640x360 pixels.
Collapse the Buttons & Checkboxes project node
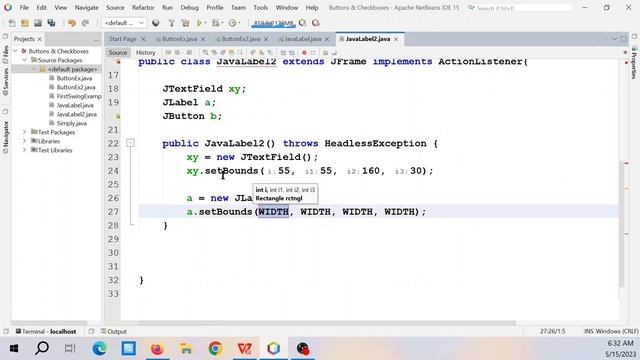(16, 51)
